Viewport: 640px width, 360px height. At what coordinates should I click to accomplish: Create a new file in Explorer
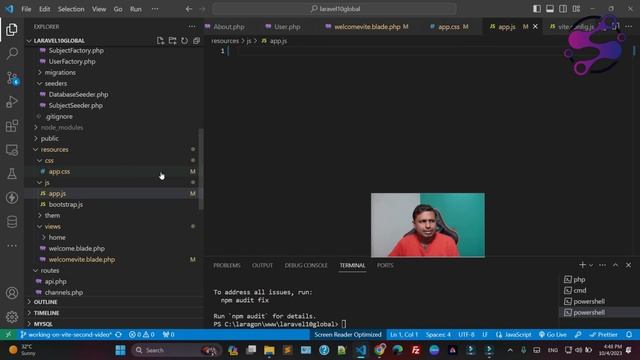pyautogui.click(x=160, y=40)
